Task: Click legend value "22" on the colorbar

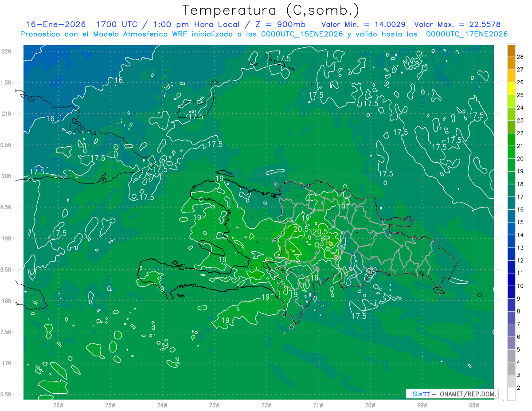Action: pos(520,133)
